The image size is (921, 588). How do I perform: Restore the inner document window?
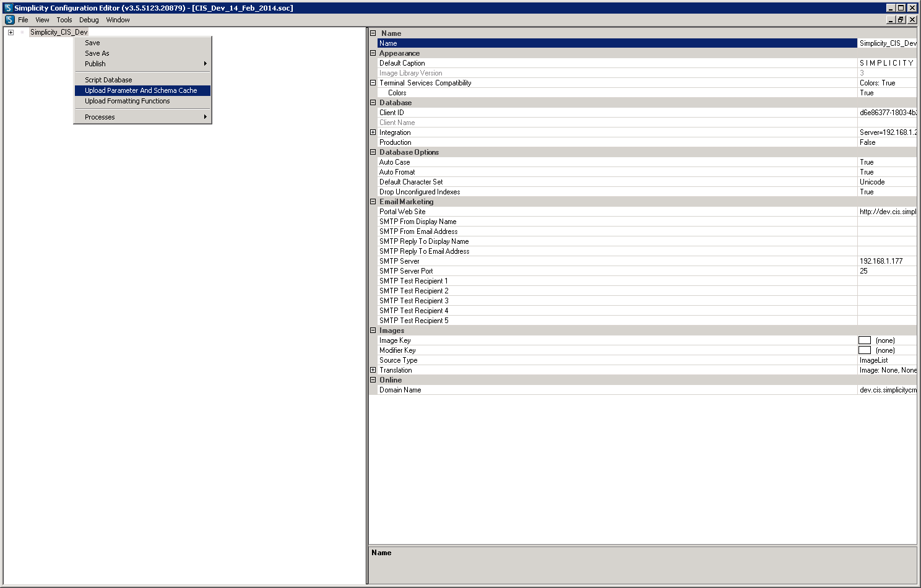point(901,20)
